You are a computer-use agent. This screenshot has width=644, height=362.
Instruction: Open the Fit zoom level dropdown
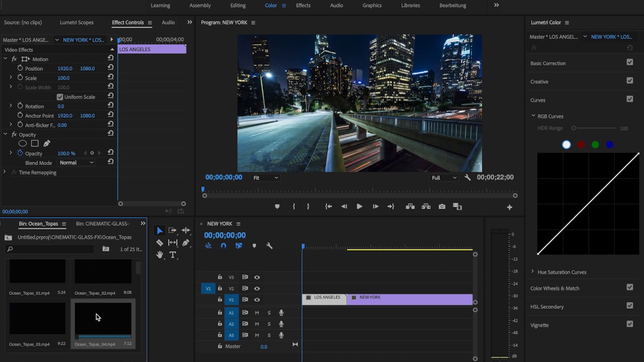pos(265,178)
